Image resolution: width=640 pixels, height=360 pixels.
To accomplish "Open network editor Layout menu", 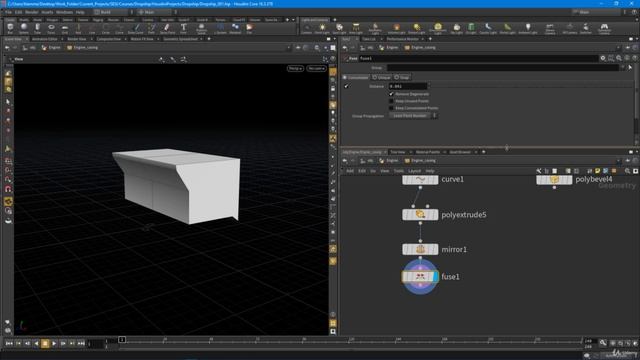I will point(414,171).
